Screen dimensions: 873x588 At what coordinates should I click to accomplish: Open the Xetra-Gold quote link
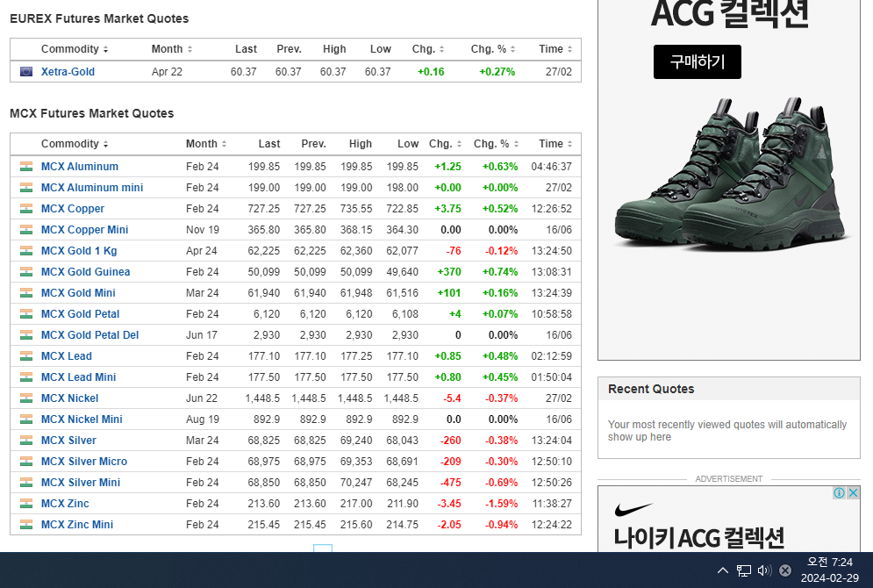coord(68,72)
